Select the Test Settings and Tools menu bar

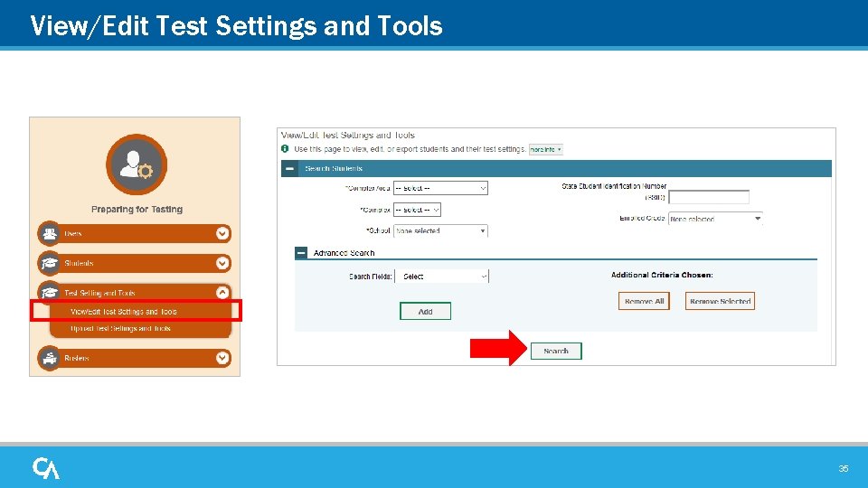click(135, 293)
